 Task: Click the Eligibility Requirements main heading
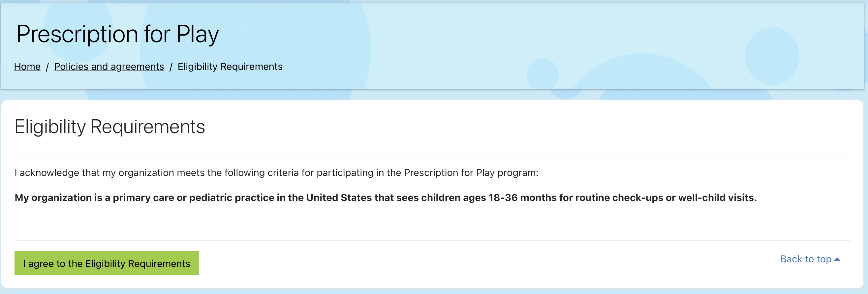(x=109, y=127)
